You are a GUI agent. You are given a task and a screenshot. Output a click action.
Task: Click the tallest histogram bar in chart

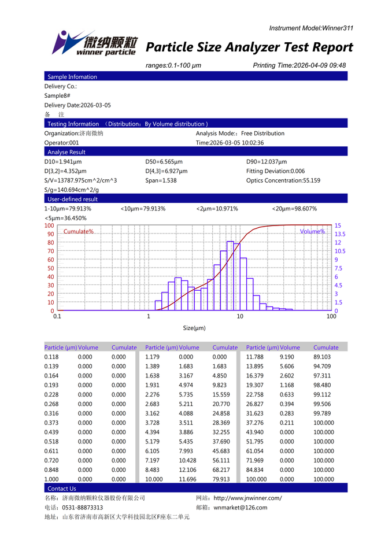point(230,276)
